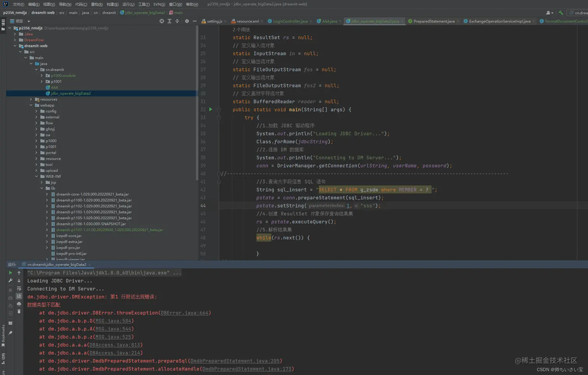The height and width of the screenshot is (375, 588).
Task: Open 文件(F) menu
Action: point(18,4)
